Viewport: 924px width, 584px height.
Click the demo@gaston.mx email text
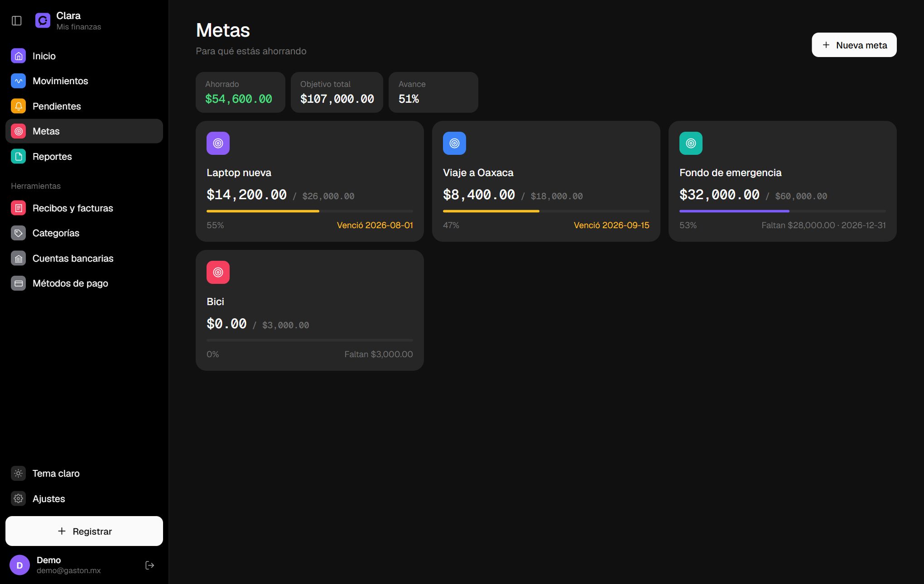tap(69, 571)
